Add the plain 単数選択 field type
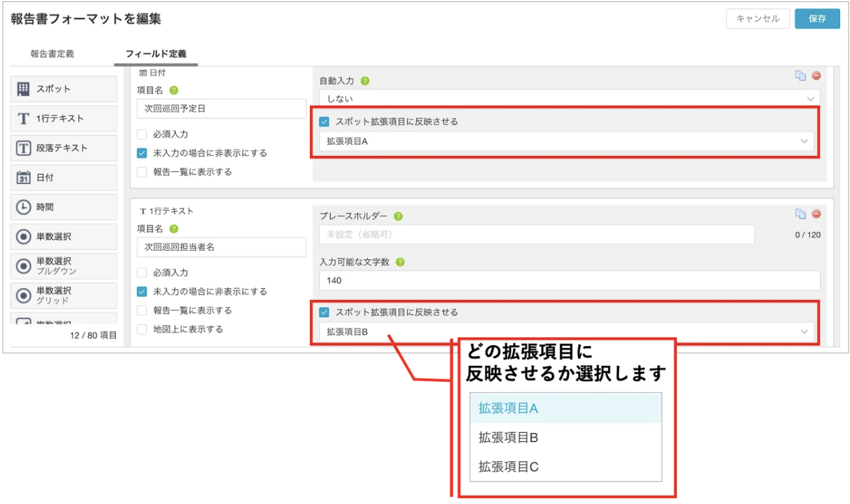The width and height of the screenshot is (850, 504). [64, 237]
